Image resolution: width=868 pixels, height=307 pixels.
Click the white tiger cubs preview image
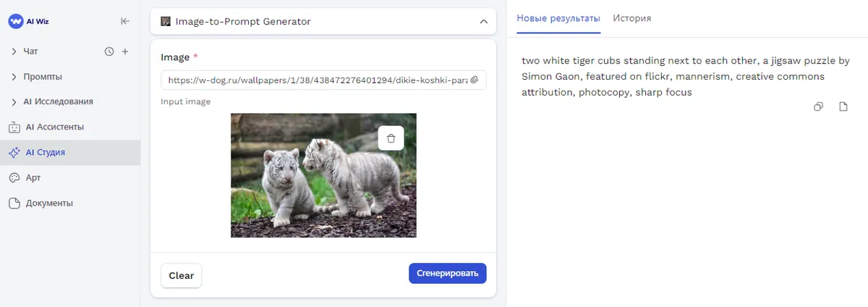point(323,175)
